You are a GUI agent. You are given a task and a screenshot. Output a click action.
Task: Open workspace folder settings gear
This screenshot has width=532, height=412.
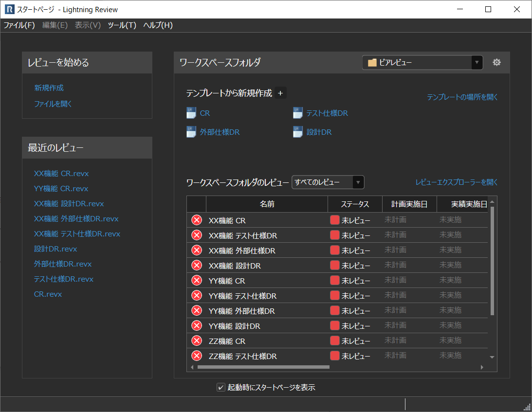point(497,62)
